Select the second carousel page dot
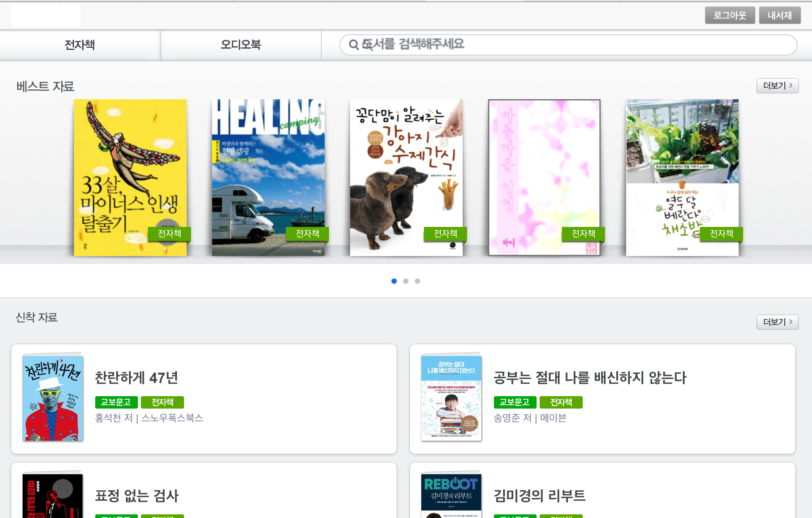The width and height of the screenshot is (812, 518). pos(406,281)
